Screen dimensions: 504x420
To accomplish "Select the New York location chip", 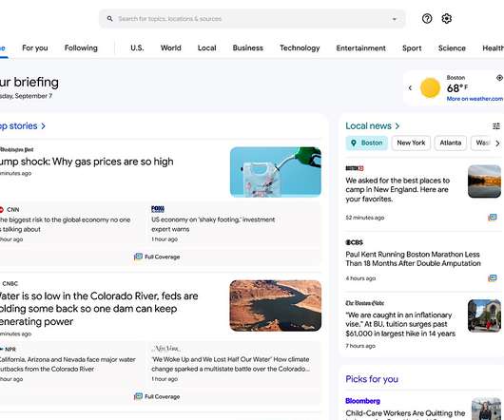I will click(411, 143).
